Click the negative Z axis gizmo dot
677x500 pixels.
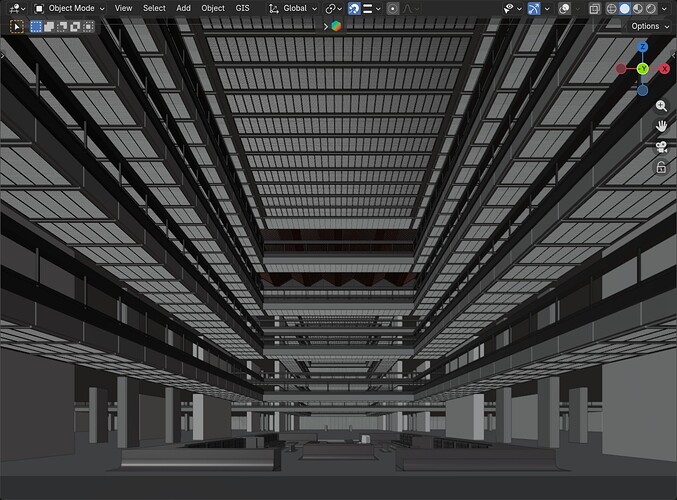tap(642, 90)
